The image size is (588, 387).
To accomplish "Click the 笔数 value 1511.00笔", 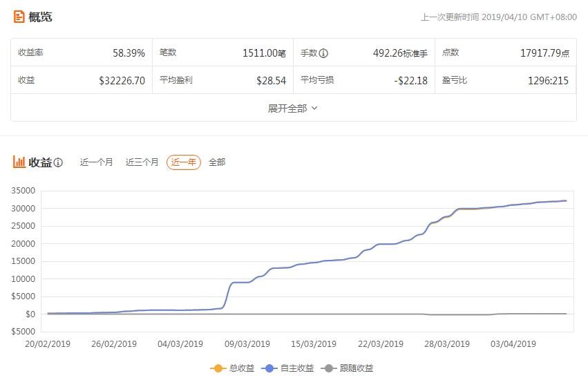I will pos(264,53).
